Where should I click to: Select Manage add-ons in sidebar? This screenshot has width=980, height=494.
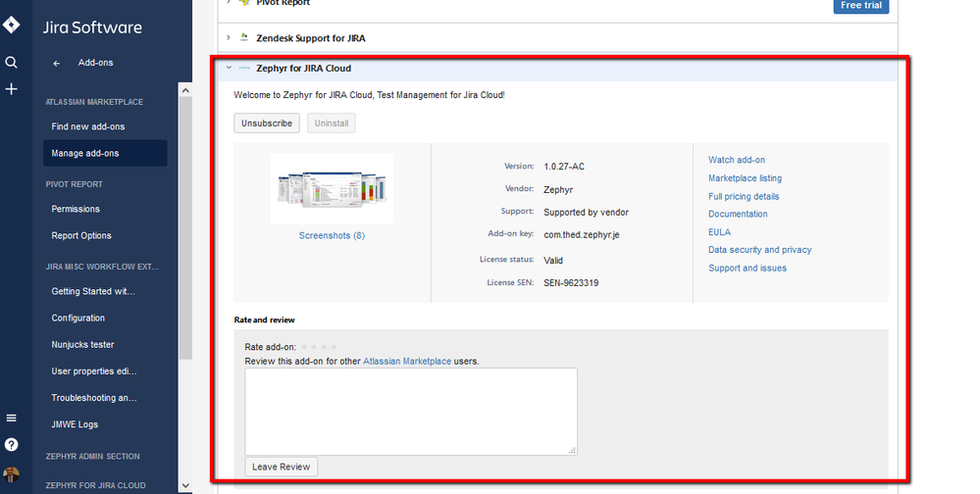click(105, 153)
